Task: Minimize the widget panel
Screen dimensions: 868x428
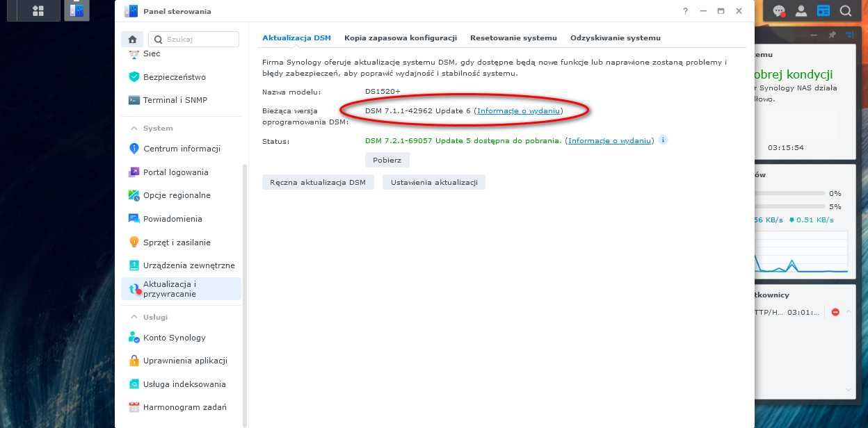Action: (814, 35)
